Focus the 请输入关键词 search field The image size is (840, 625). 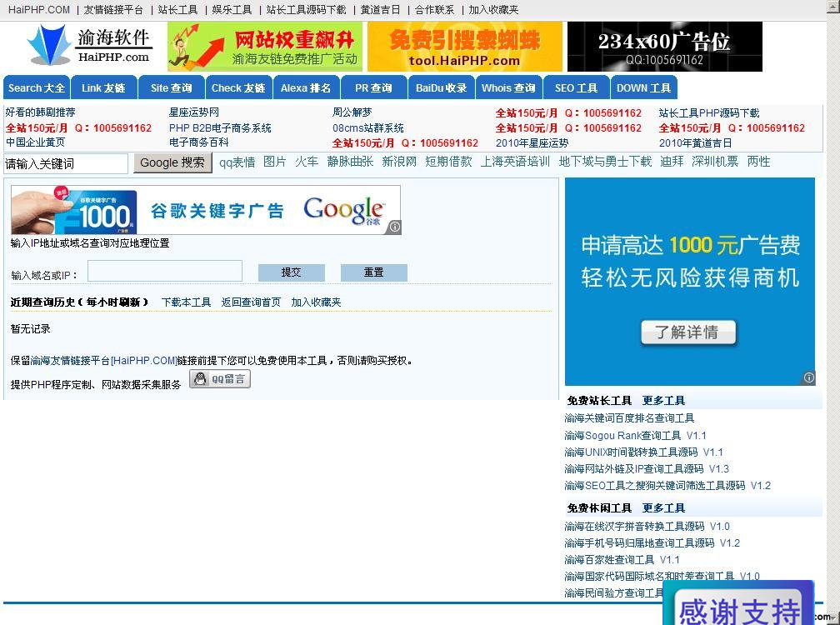point(66,163)
